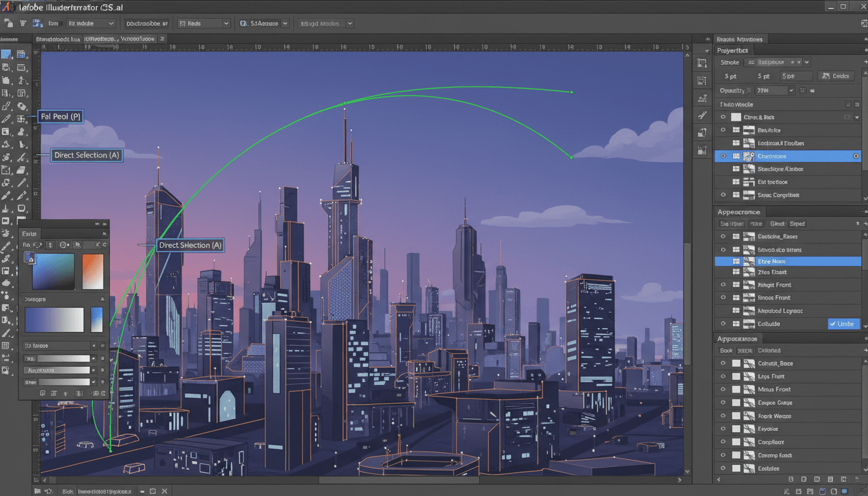The height and width of the screenshot is (496, 868).
Task: Toggle visibility of the topmost layer entry
Action: [721, 117]
